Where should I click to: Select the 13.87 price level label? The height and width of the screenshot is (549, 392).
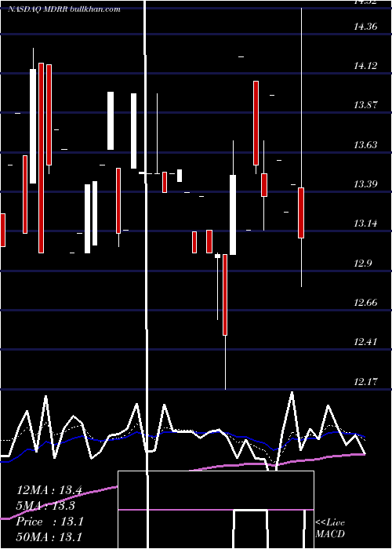[x=365, y=104]
